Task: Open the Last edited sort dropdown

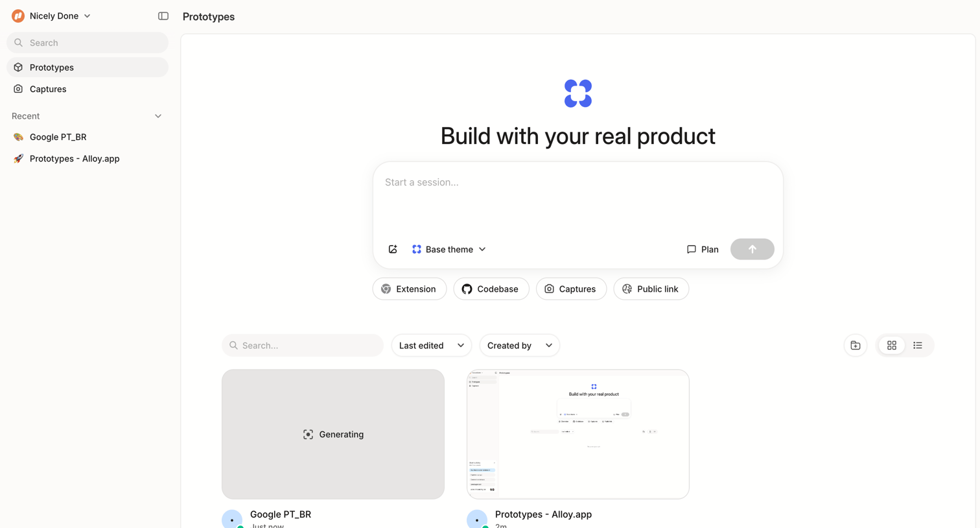Action: (432, 345)
